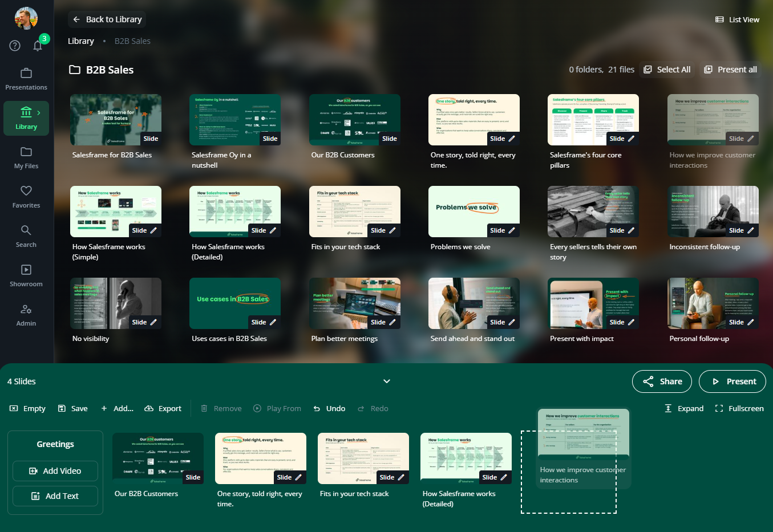Click 'No visibility' slide title
773x532 pixels.
[91, 339]
